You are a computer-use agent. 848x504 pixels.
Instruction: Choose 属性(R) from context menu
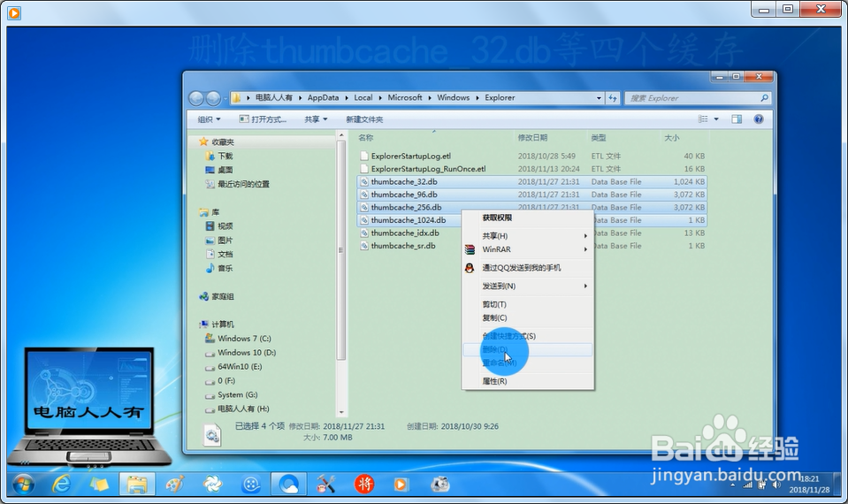[527, 381]
